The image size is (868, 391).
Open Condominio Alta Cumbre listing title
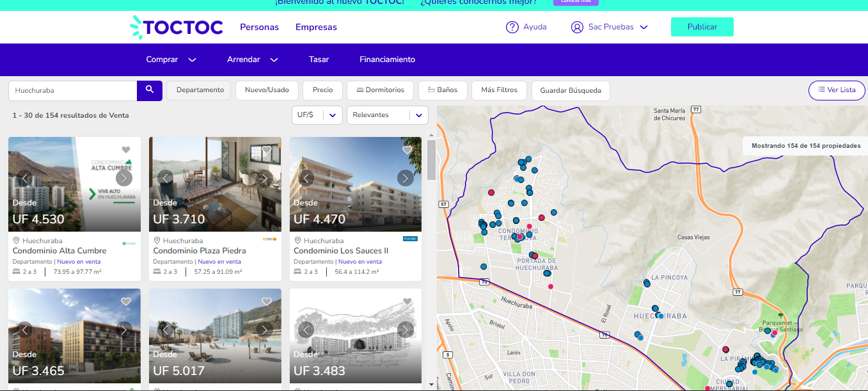pyautogui.click(x=59, y=251)
